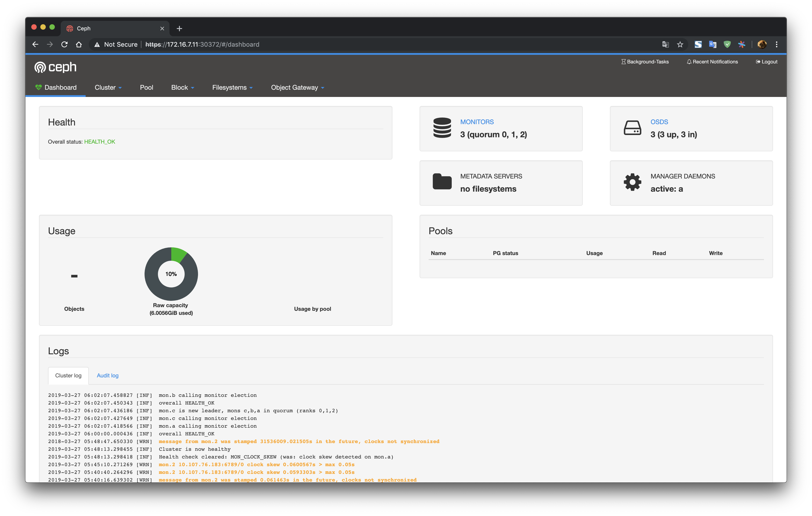812x516 pixels.
Task: Open the browser profile avatar
Action: pos(762,44)
